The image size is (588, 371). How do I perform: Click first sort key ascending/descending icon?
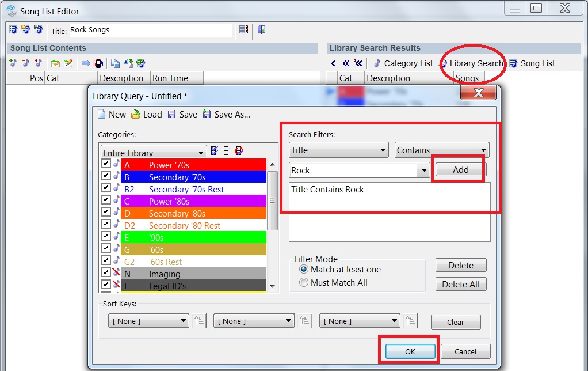(x=198, y=321)
